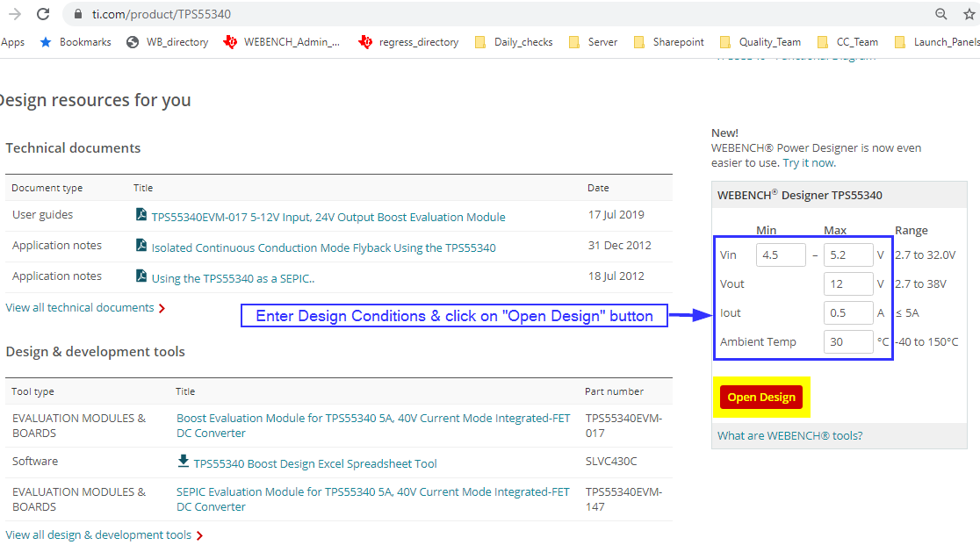The height and width of the screenshot is (552, 980).
Task: Open CC_Team bookmark folder
Action: 847,42
